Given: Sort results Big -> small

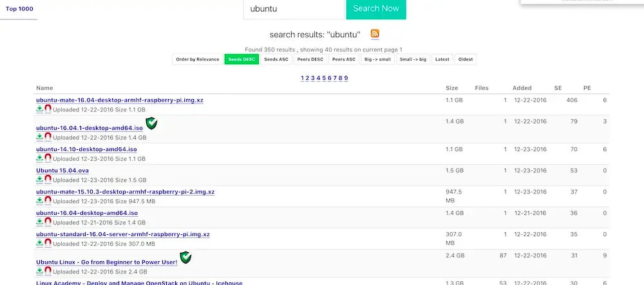Looking at the screenshot, I should point(377,59).
